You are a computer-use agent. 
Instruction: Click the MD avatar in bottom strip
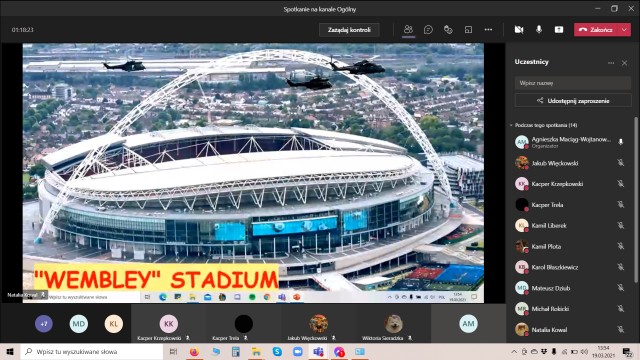tap(79, 324)
